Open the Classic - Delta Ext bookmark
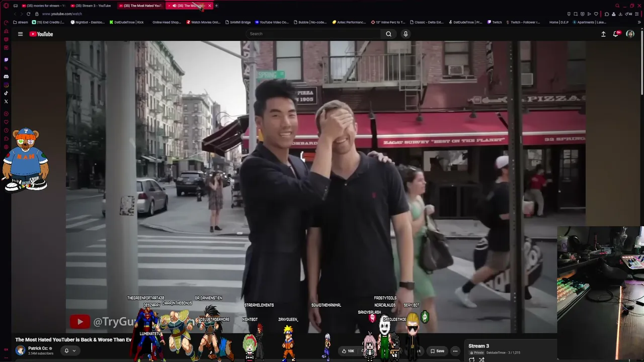The width and height of the screenshot is (644, 362). [x=427, y=22]
